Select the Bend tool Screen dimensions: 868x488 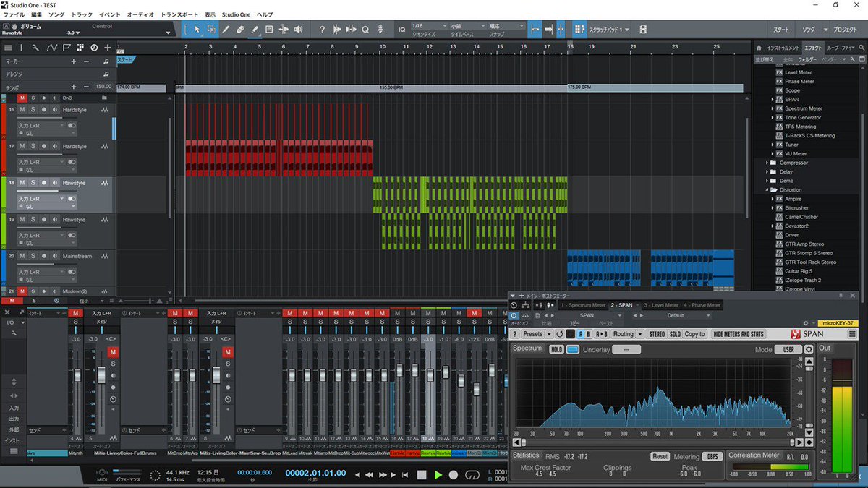(284, 30)
